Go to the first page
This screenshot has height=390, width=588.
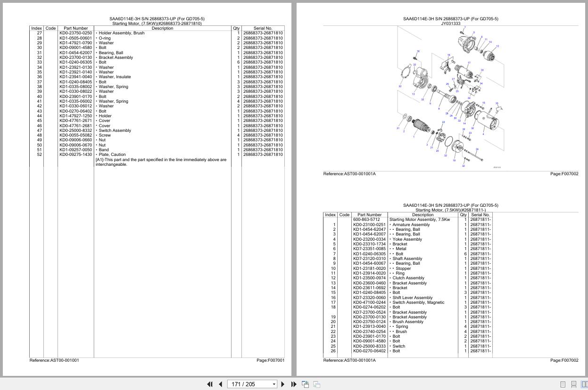pos(210,384)
